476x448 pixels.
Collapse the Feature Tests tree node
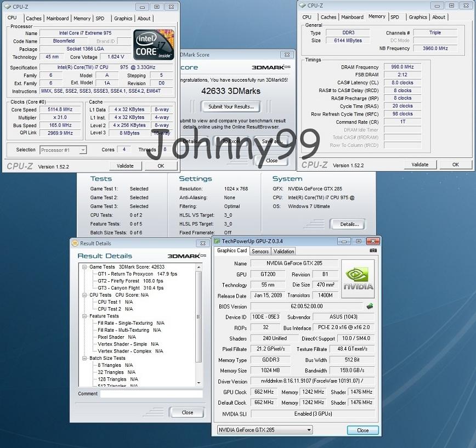click(84, 316)
